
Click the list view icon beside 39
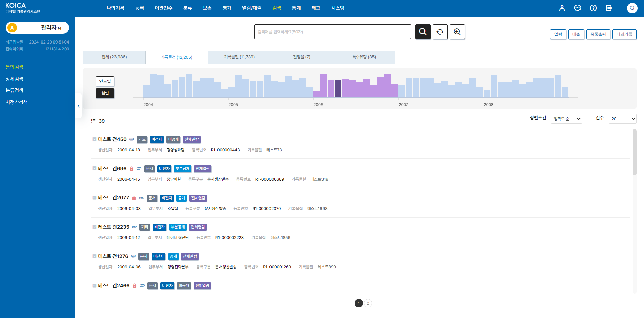coord(93,121)
